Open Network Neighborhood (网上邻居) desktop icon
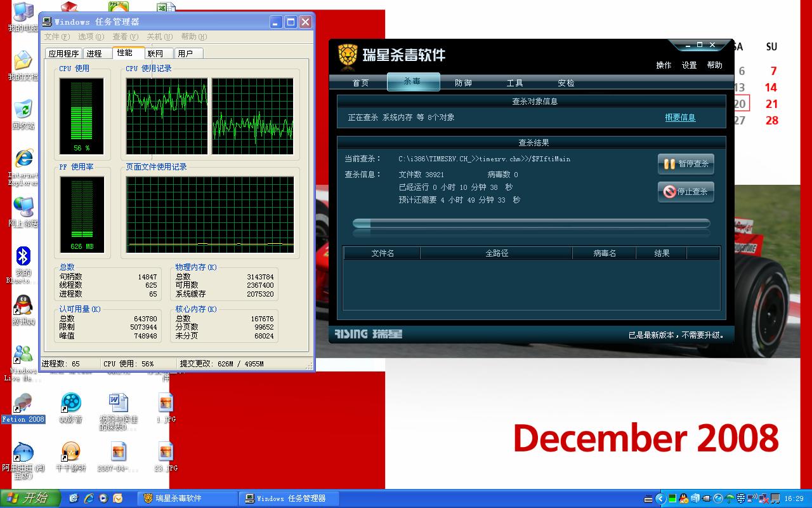 [23, 211]
